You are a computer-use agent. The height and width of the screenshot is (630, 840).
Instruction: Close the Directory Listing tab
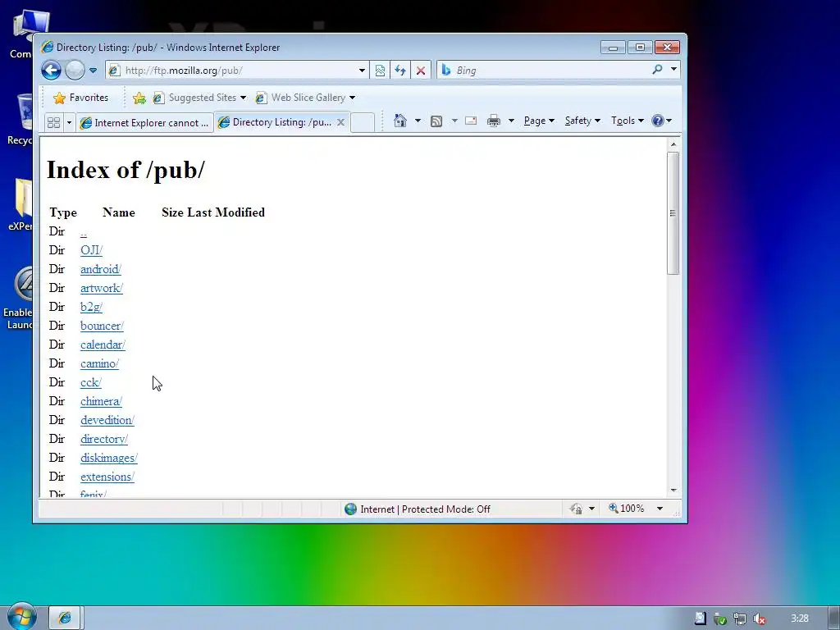tap(340, 122)
